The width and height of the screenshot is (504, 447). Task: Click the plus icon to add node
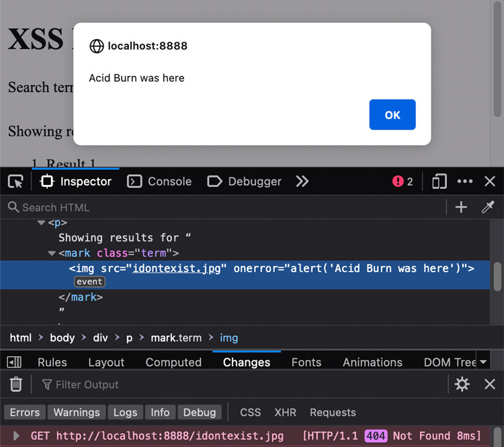click(x=461, y=207)
